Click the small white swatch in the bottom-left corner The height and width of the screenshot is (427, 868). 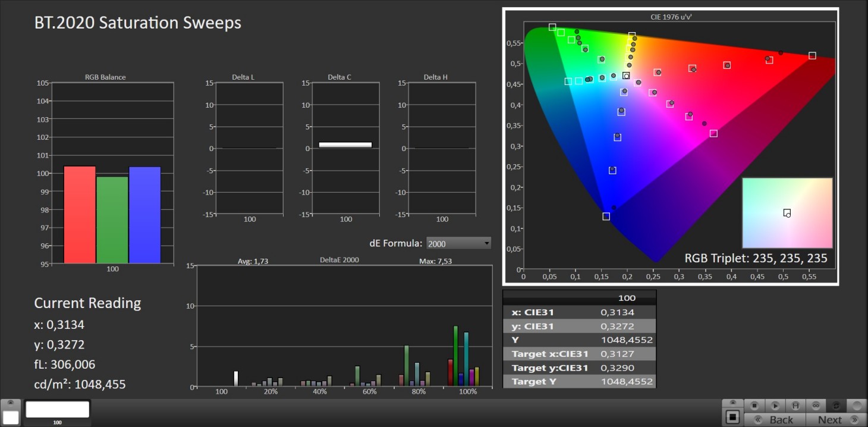[x=11, y=417]
